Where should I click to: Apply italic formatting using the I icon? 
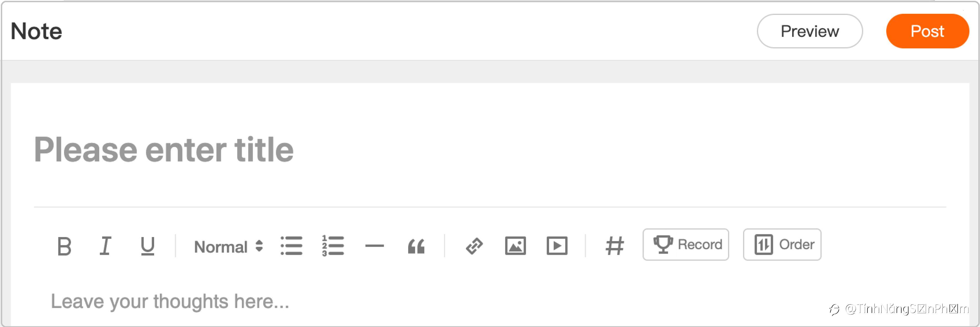pyautogui.click(x=105, y=246)
